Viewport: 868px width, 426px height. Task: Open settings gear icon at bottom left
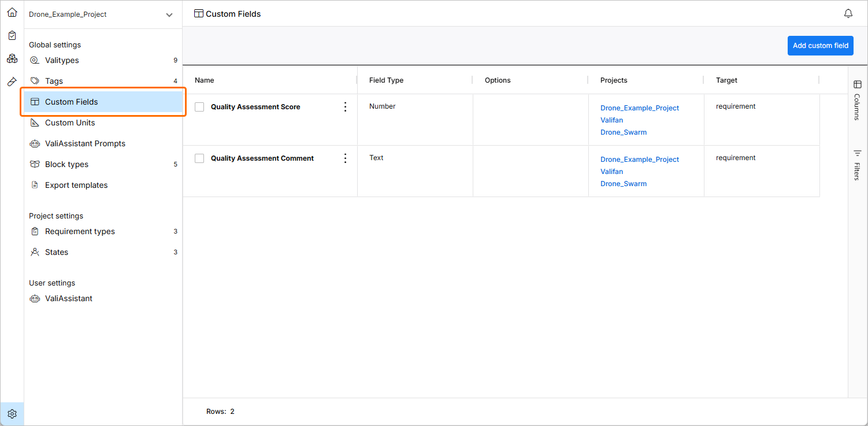point(12,414)
